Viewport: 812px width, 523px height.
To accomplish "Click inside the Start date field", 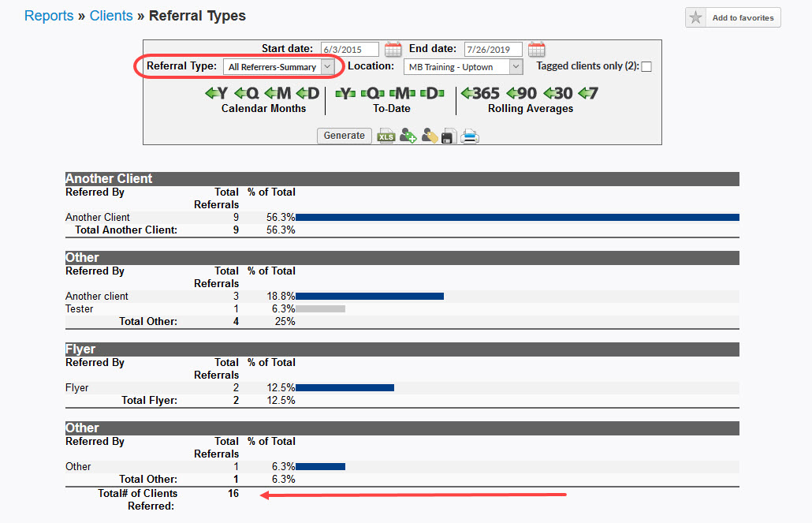I will [x=349, y=48].
